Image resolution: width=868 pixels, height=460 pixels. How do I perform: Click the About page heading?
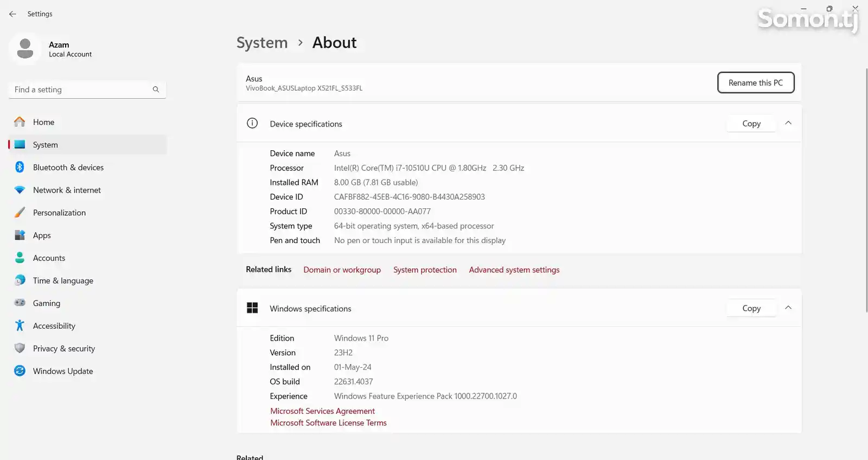click(334, 43)
